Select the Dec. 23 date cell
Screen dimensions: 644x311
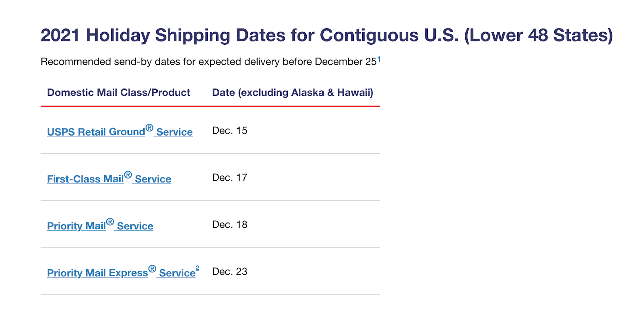point(230,272)
